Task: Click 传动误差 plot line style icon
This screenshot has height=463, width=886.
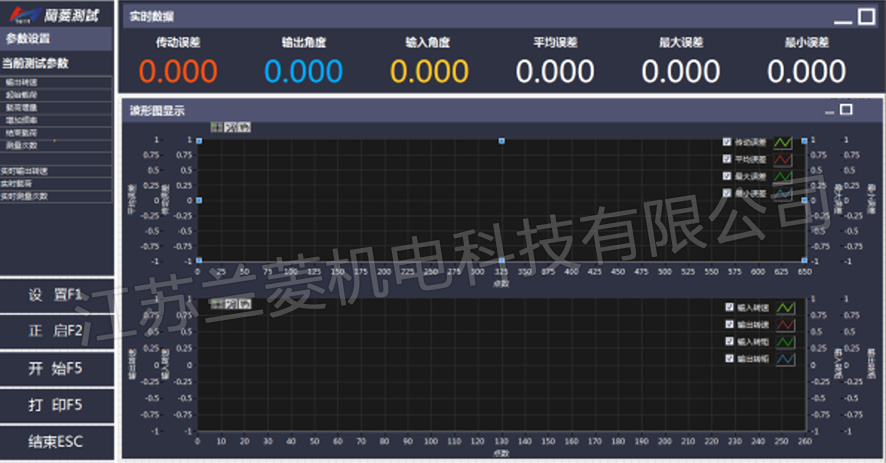Action: [x=784, y=143]
